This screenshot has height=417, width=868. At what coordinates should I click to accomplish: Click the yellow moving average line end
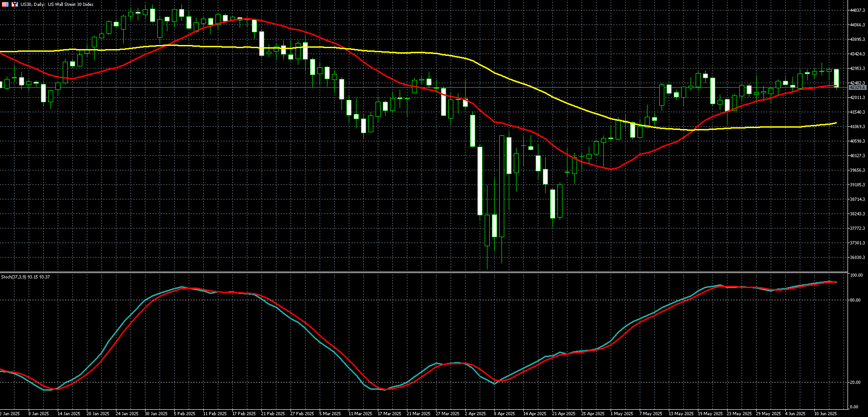click(836, 123)
